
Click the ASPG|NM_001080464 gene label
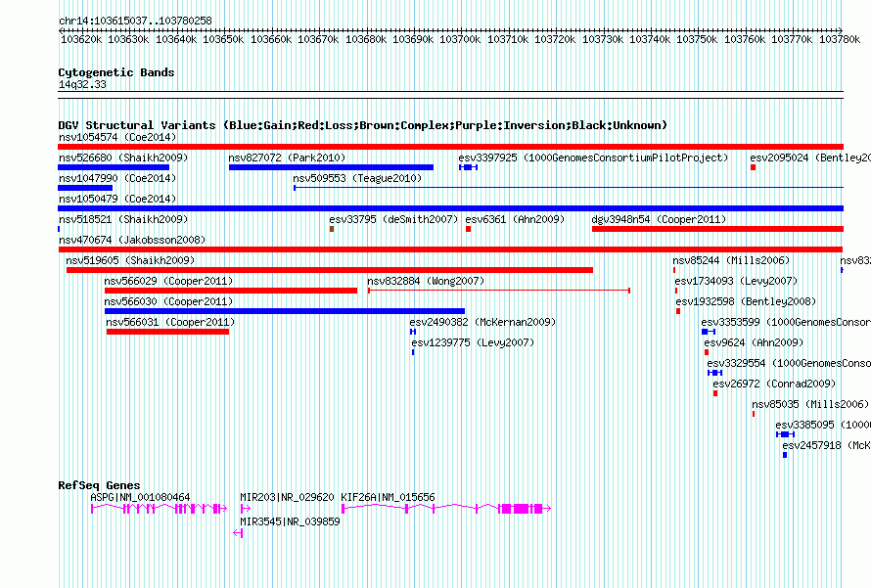[140, 497]
